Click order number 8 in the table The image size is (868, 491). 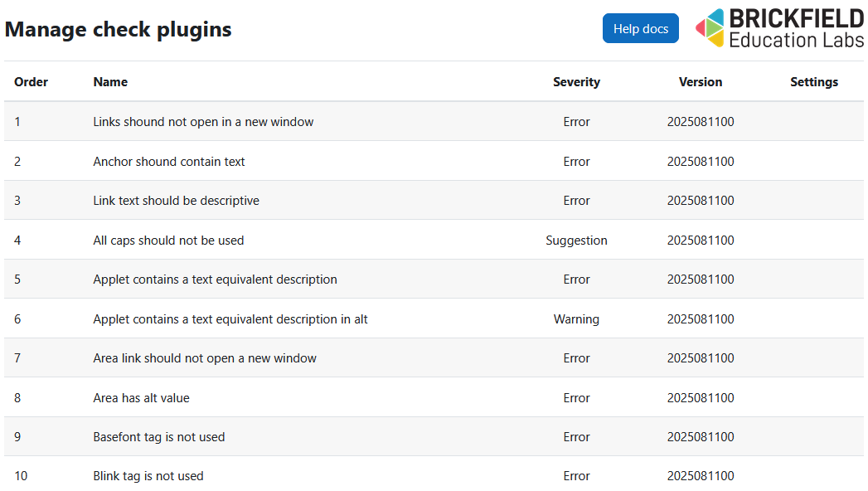click(x=17, y=398)
